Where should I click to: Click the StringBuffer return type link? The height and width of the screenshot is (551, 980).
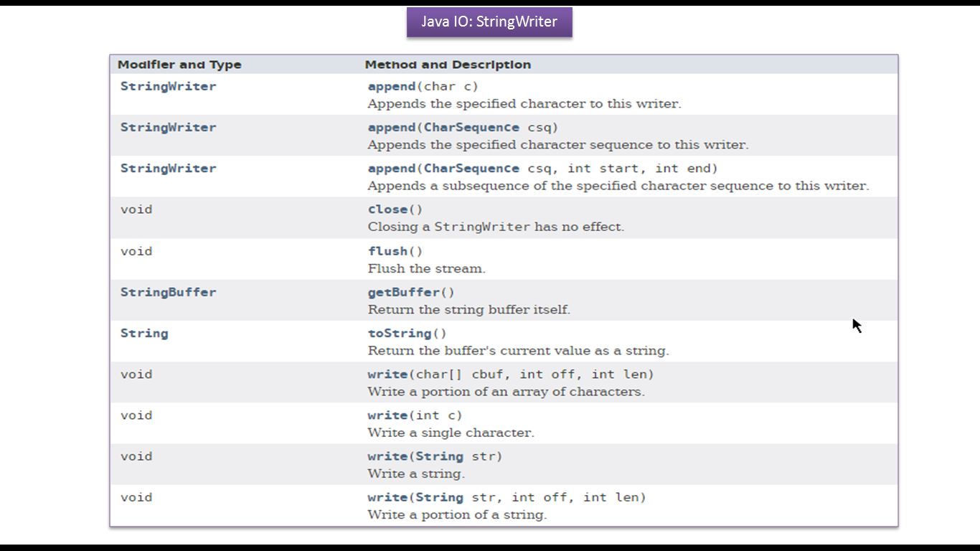(x=168, y=292)
